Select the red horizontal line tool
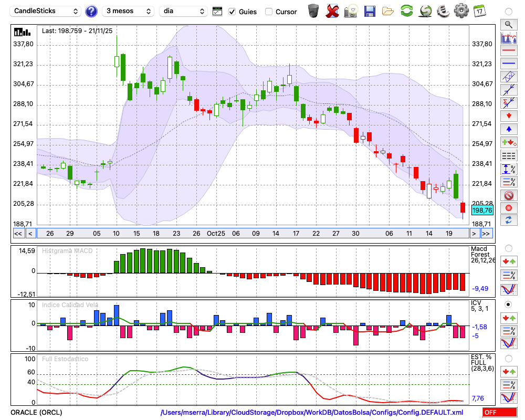The image size is (525, 420). pos(508,51)
